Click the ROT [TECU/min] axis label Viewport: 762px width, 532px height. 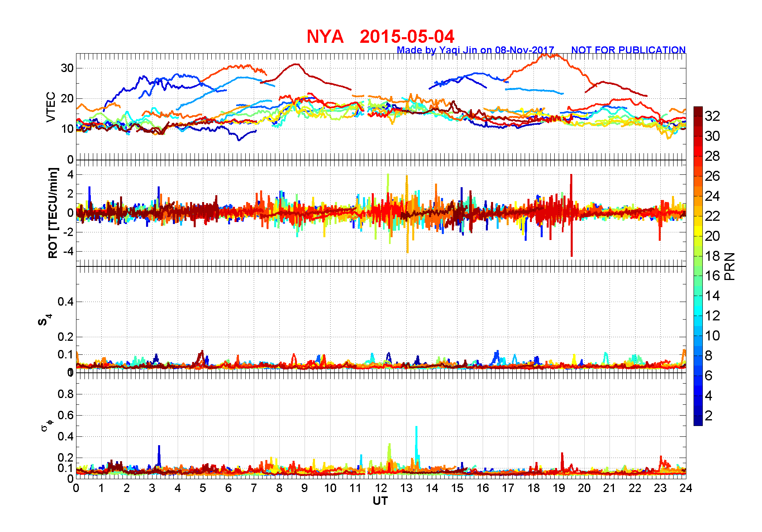click(53, 213)
